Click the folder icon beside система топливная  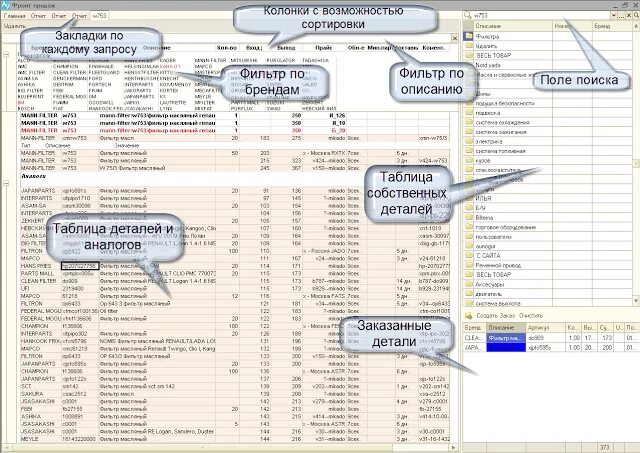click(469, 151)
